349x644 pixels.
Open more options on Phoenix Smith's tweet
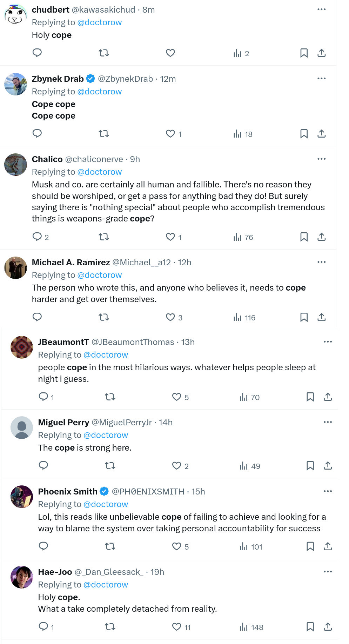click(x=328, y=491)
